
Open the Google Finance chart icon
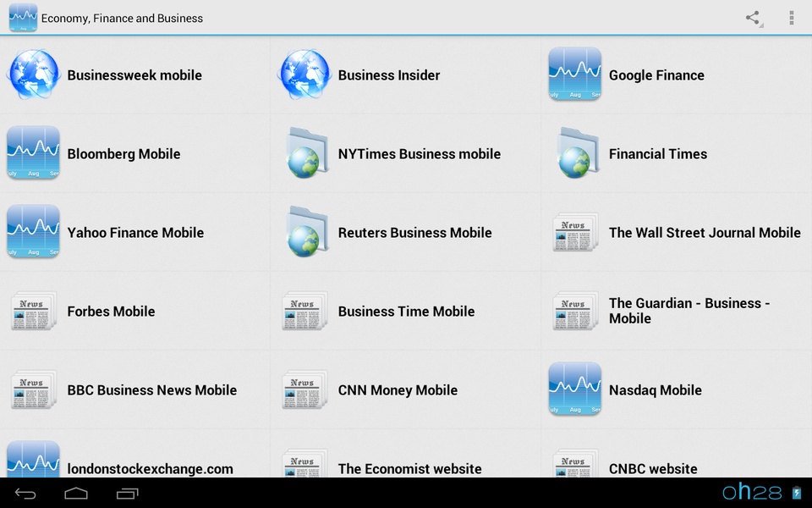click(575, 74)
